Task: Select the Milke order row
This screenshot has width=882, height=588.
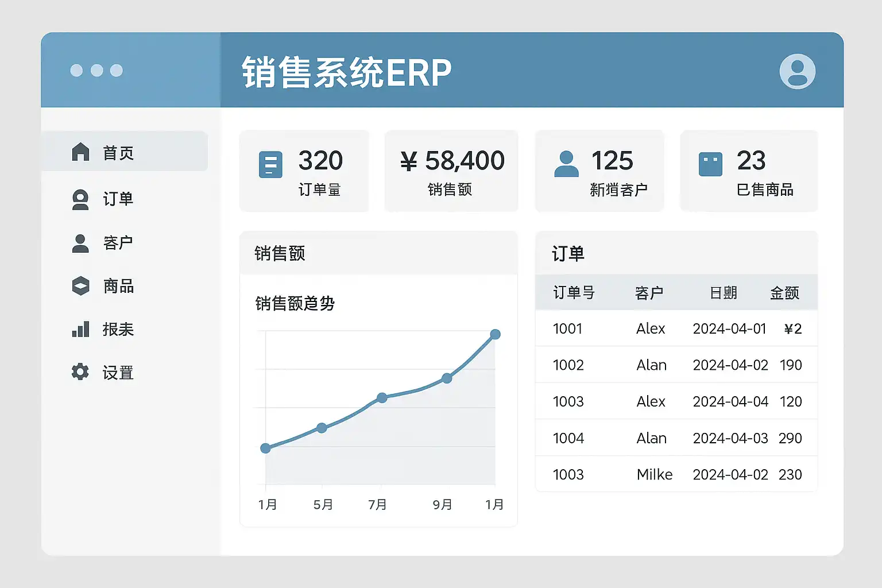Action: [676, 474]
